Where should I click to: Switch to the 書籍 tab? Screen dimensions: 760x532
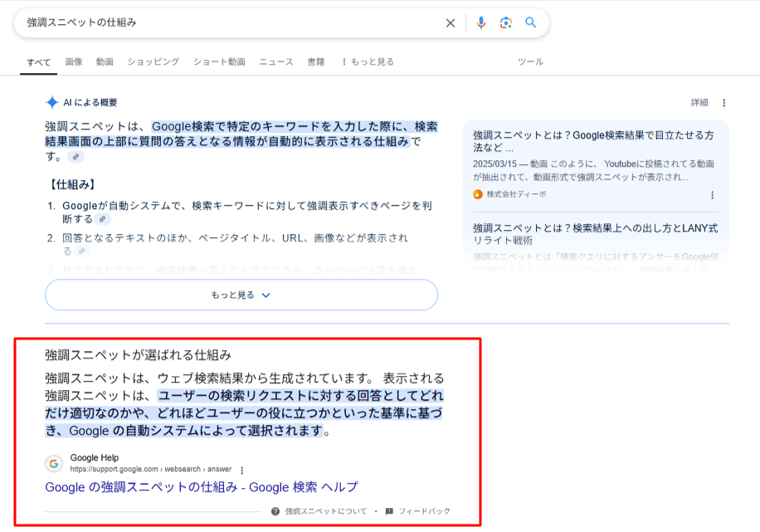pyautogui.click(x=316, y=61)
